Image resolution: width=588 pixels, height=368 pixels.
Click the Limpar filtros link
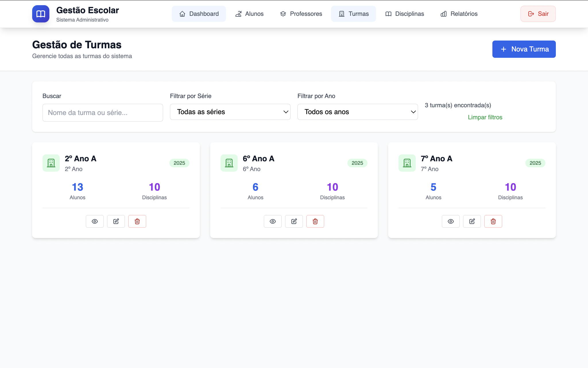click(x=485, y=117)
